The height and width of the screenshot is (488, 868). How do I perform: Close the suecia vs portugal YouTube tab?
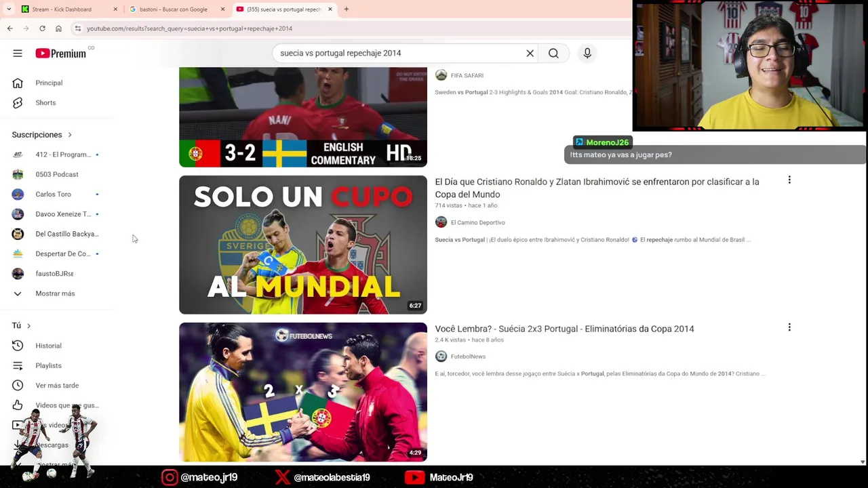coord(330,9)
